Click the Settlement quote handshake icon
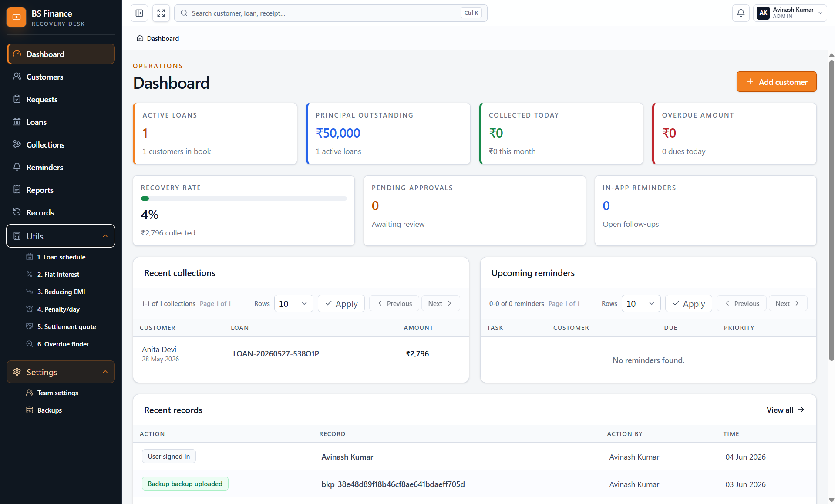This screenshot has width=835, height=504. 30,326
